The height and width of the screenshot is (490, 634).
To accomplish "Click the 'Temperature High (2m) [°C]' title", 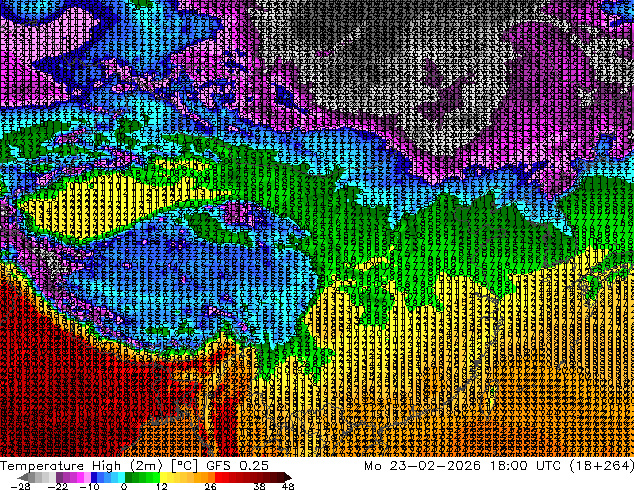I will click(99, 466).
